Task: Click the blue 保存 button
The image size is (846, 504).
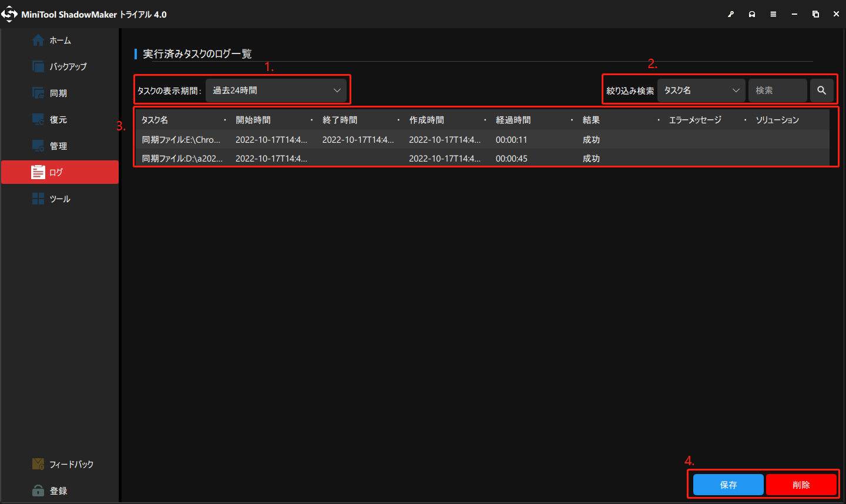Action: pos(728,485)
